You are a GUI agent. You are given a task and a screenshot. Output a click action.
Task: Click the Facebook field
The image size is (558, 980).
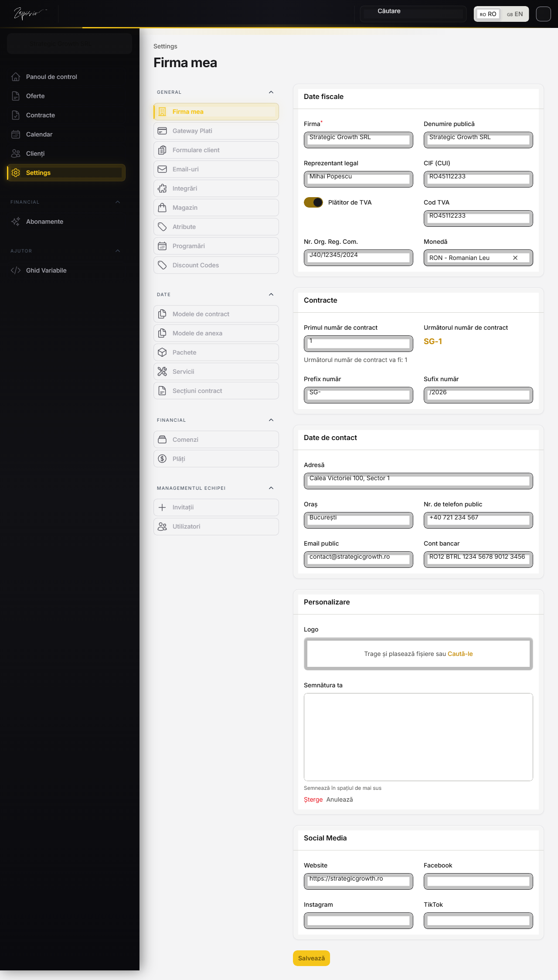point(478,881)
